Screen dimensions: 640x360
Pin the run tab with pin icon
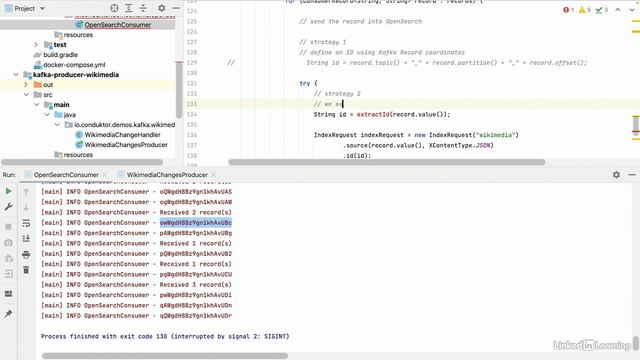(x=9, y=313)
